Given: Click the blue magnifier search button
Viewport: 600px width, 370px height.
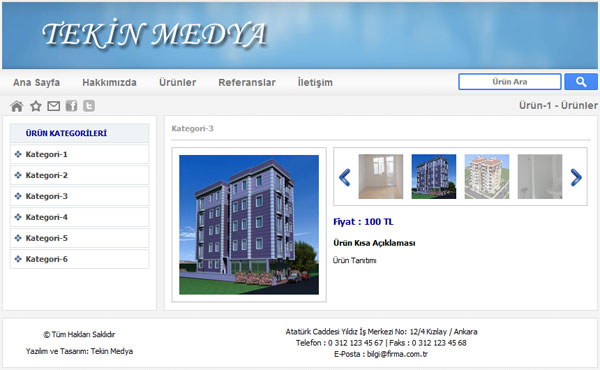Looking at the screenshot, I should pos(581,82).
